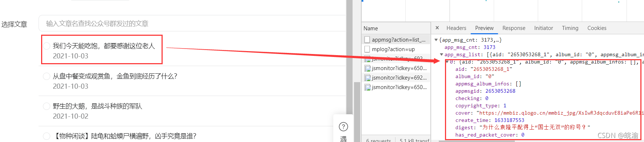644x142 pixels.
Task: Open the Initiator tab
Action: click(544, 28)
